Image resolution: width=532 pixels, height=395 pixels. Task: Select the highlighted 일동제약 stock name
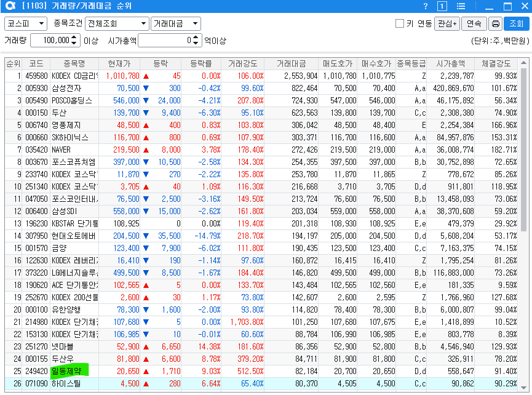(66, 371)
